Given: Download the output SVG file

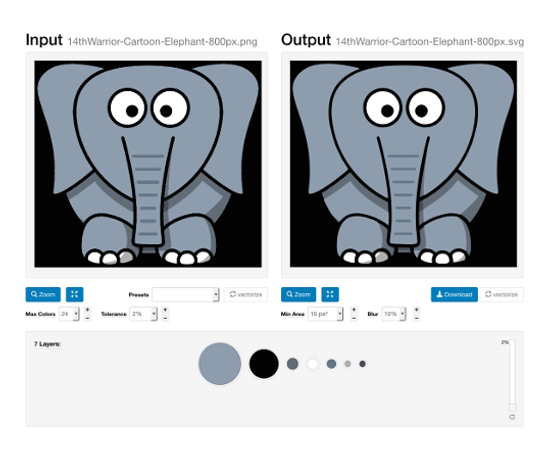Looking at the screenshot, I should (454, 294).
